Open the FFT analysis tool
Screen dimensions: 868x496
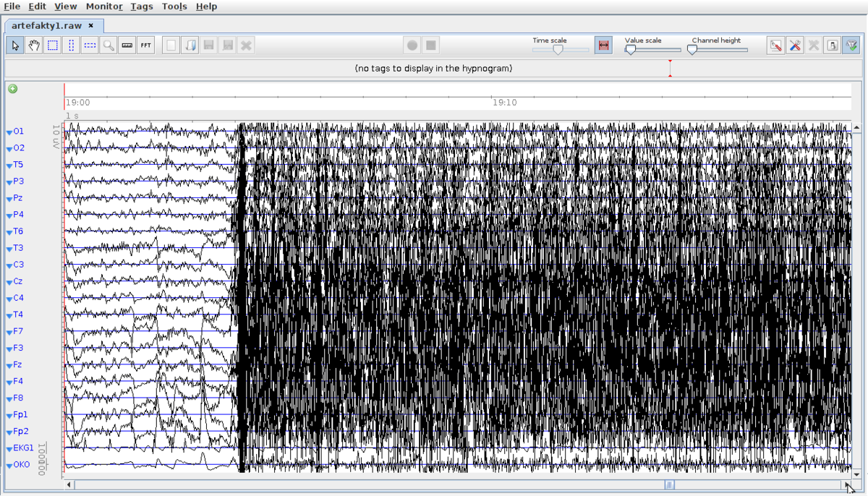pyautogui.click(x=145, y=45)
